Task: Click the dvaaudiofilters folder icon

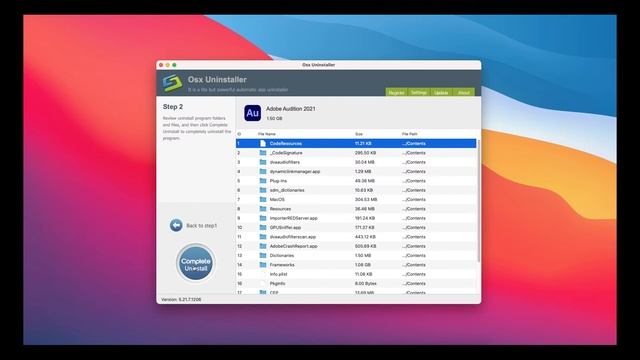Action: pos(263,162)
